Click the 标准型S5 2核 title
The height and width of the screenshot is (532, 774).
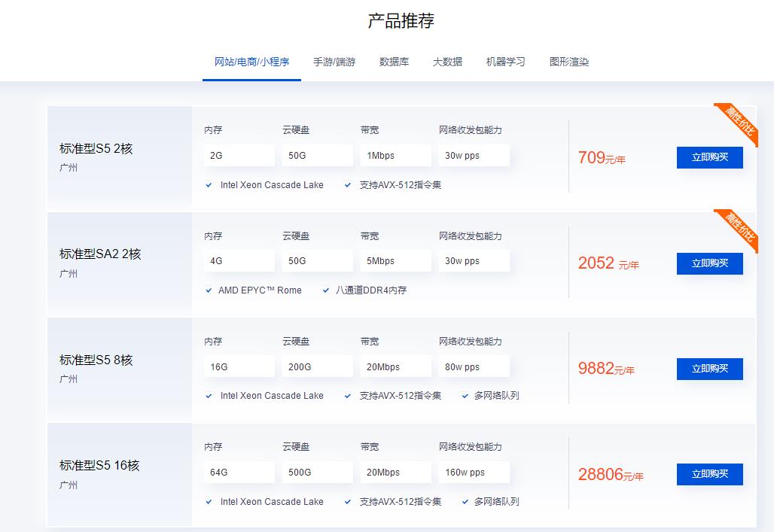96,148
